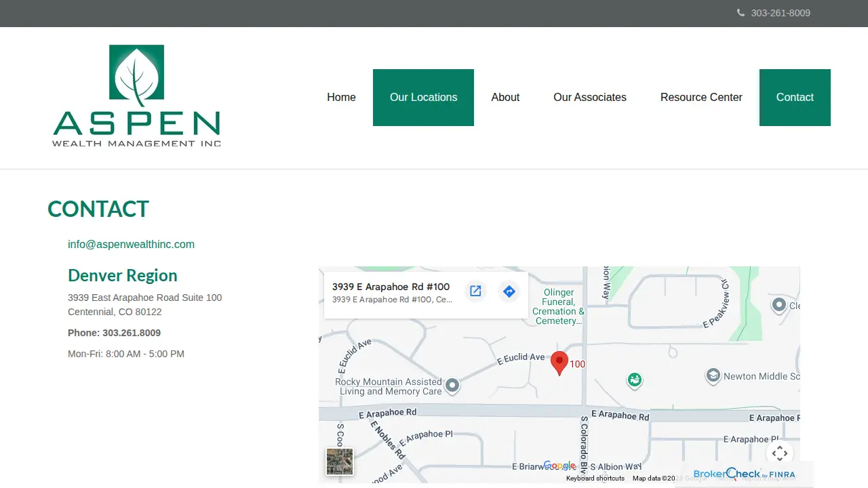Open the Aspen Wealth Management logo

pos(136,96)
